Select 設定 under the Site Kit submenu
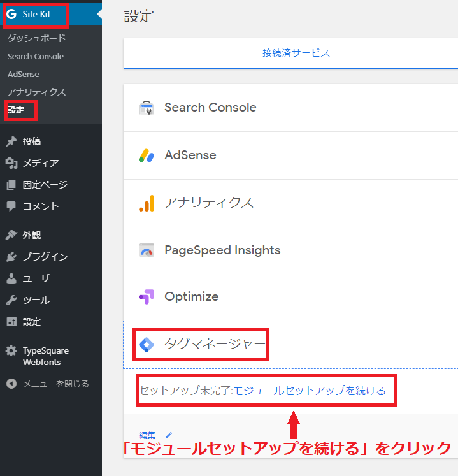Screen dimensions: 458x476 [16, 110]
